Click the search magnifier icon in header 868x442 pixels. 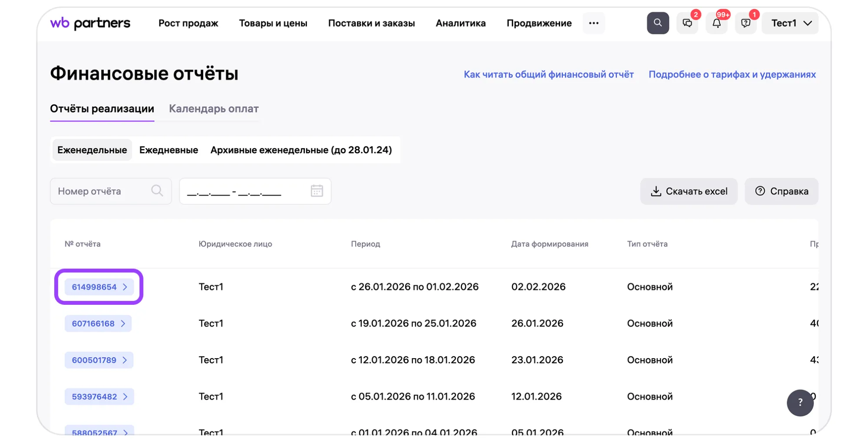(657, 23)
